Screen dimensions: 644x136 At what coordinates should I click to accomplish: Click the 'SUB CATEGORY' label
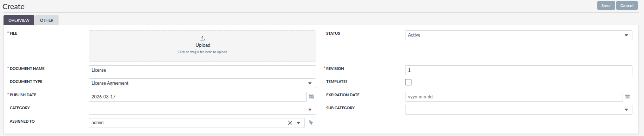[x=340, y=108]
